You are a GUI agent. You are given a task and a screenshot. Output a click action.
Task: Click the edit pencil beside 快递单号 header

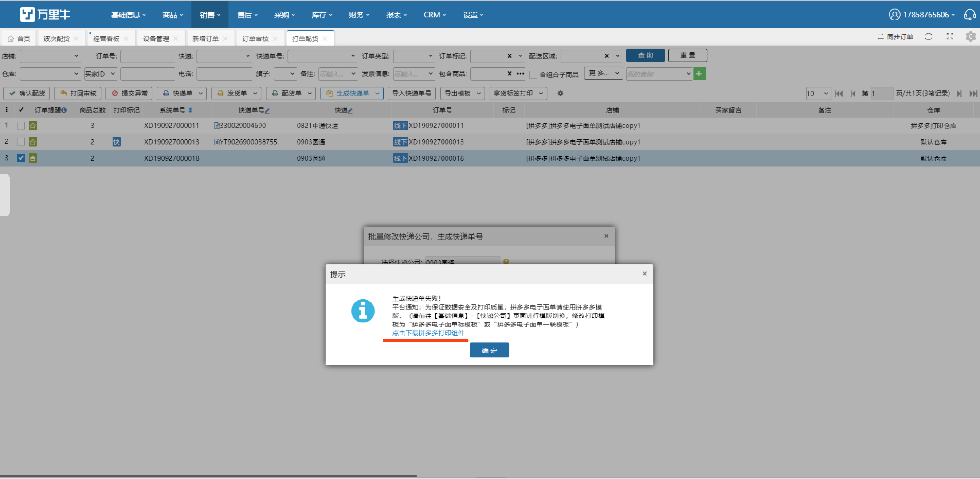click(x=267, y=110)
